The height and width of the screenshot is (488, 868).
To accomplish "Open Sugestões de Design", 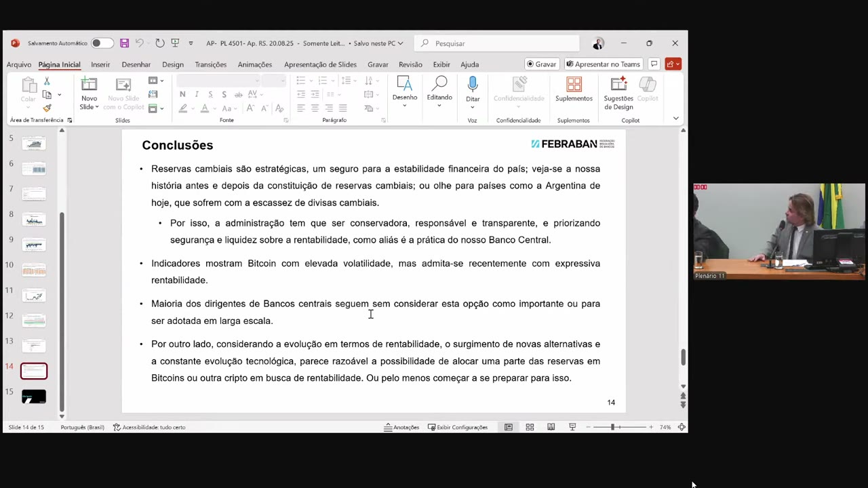I will [x=618, y=93].
